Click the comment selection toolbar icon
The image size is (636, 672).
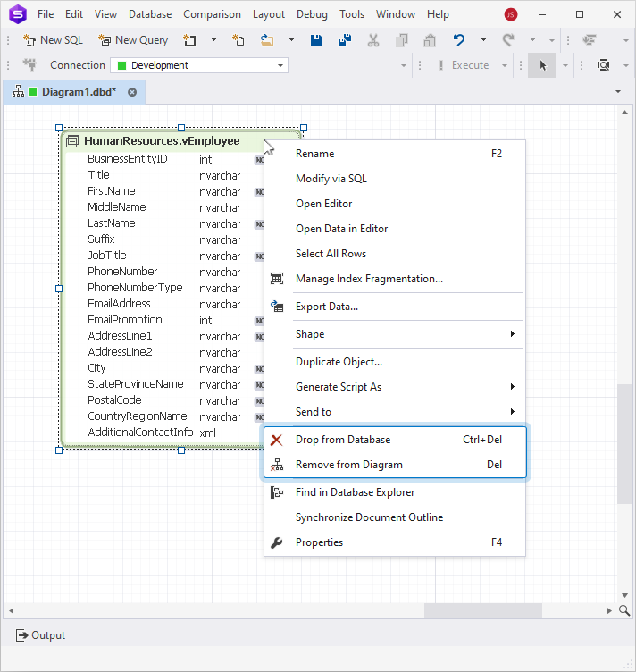click(x=590, y=40)
